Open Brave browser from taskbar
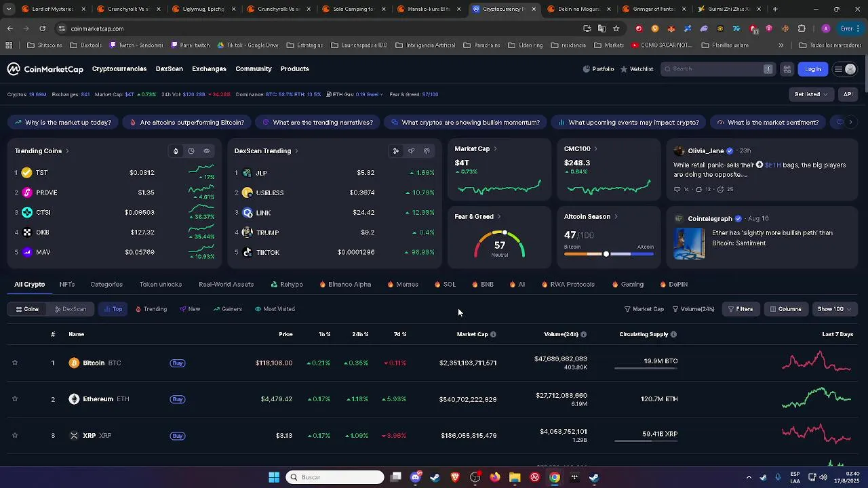 (x=455, y=477)
